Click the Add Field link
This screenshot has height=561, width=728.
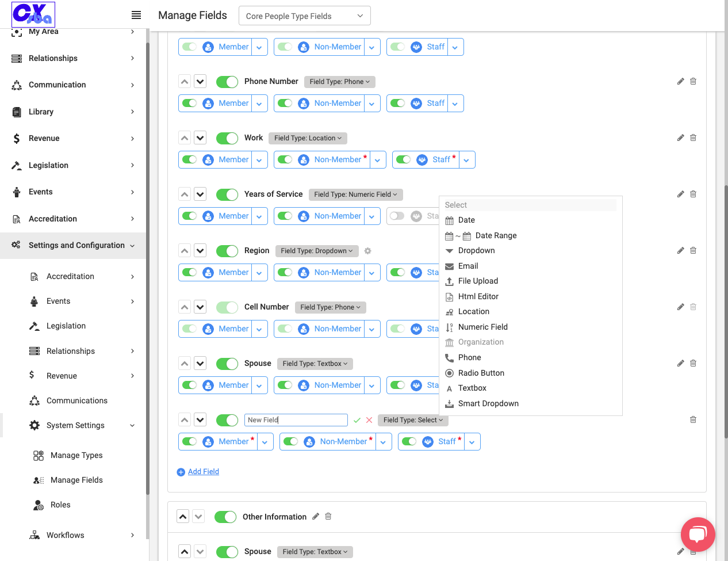coord(204,472)
